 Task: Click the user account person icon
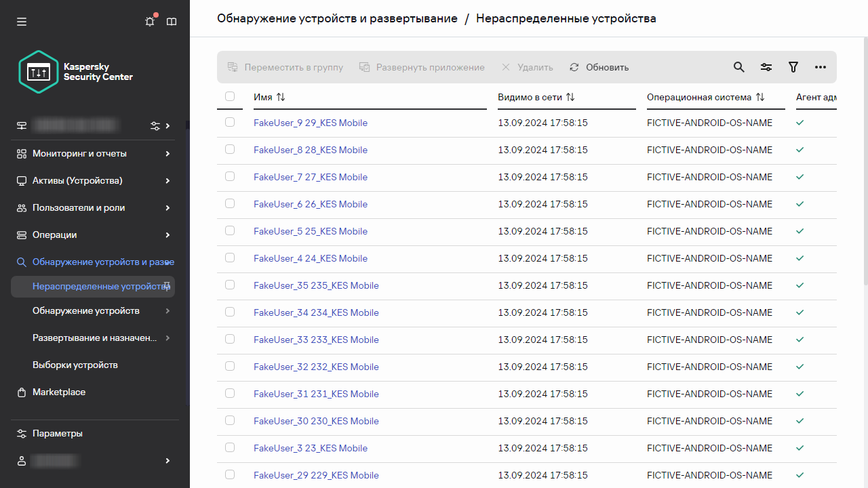[22, 461]
